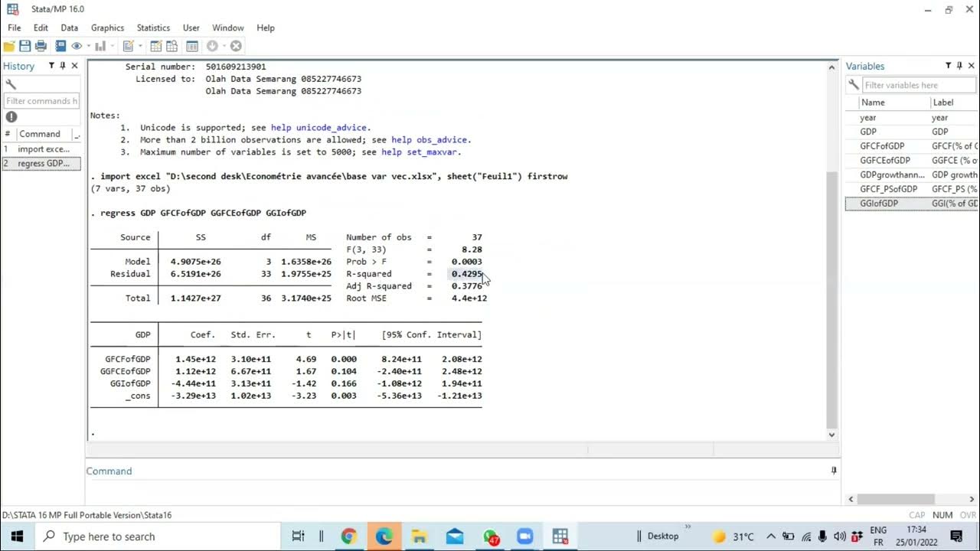Select variable GFCFofGDP in Variables
Image resolution: width=980 pixels, height=551 pixels.
pos(912,146)
